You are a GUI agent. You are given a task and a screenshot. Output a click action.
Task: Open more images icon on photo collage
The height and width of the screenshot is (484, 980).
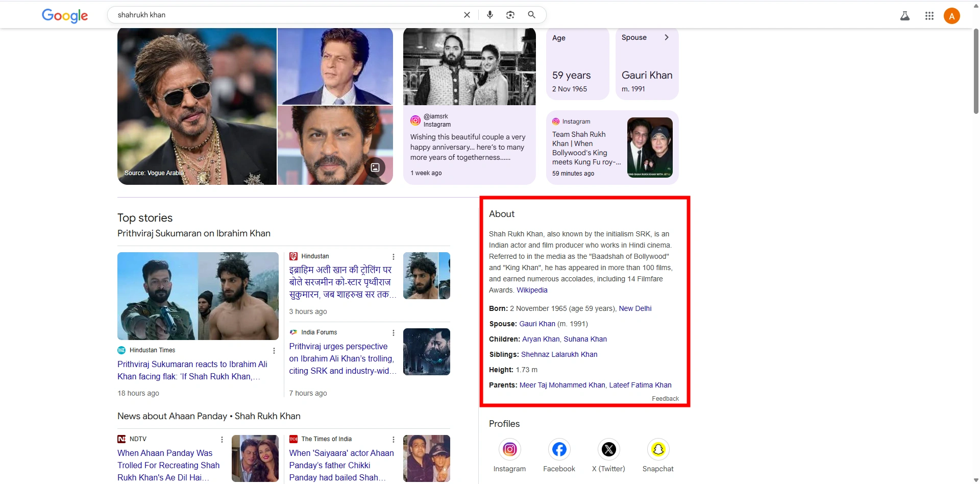point(375,167)
